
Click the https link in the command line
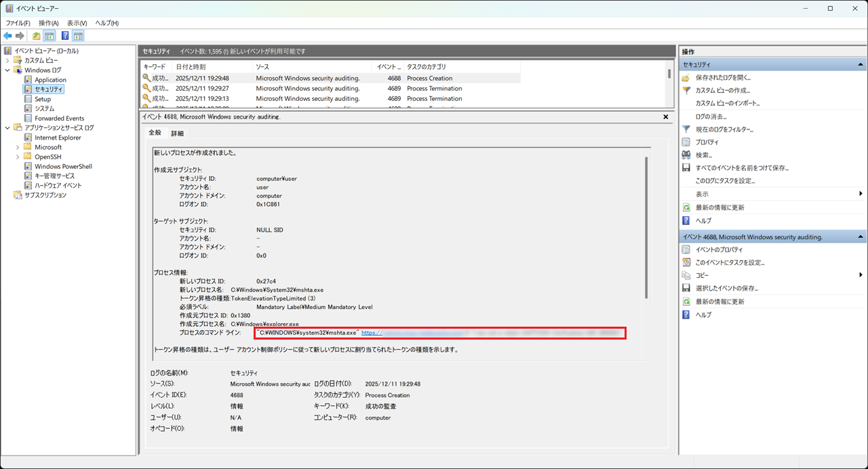tap(372, 333)
